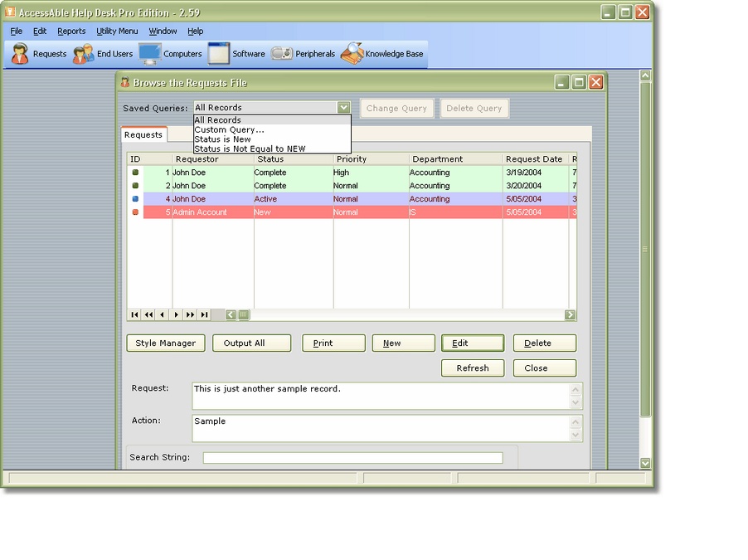The image size is (748, 560).
Task: Collapse the Saved Queries dropdown arrow
Action: tap(343, 107)
